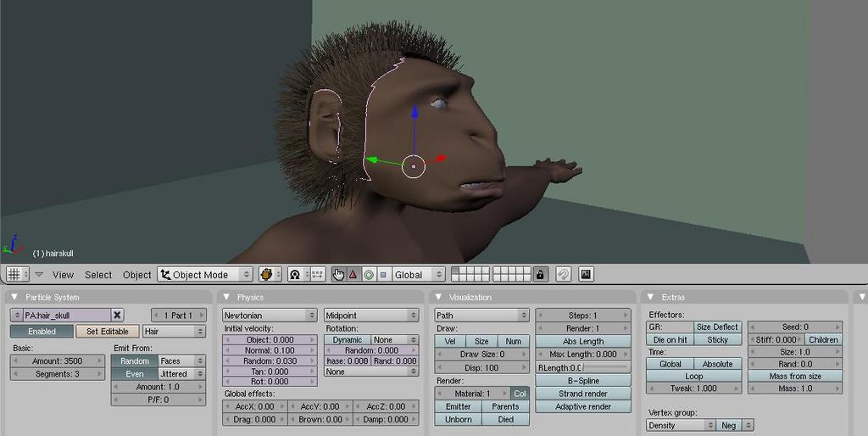Open the Path visualization dropdown
Screen dimensions: 868x436
(481, 316)
